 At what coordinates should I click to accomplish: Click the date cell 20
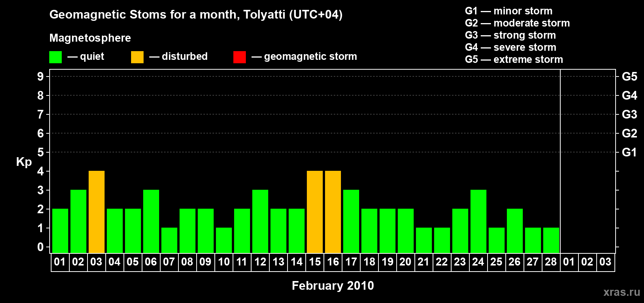(405, 262)
